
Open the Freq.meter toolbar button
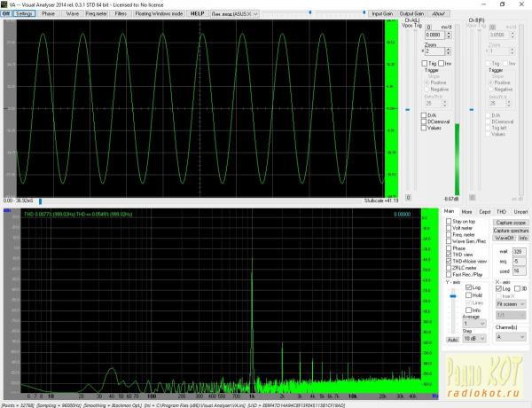pos(97,14)
